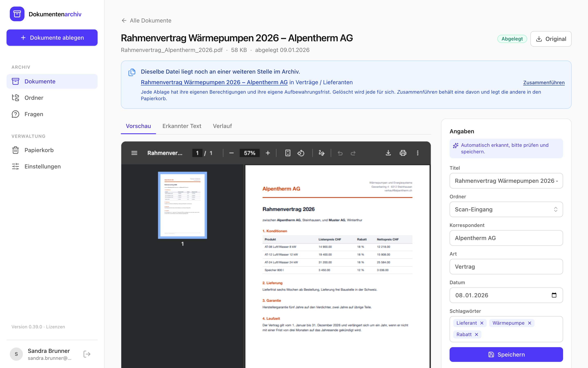Click the Dokumentenarchiv logo icon
This screenshot has width=588, height=368.
click(x=17, y=14)
